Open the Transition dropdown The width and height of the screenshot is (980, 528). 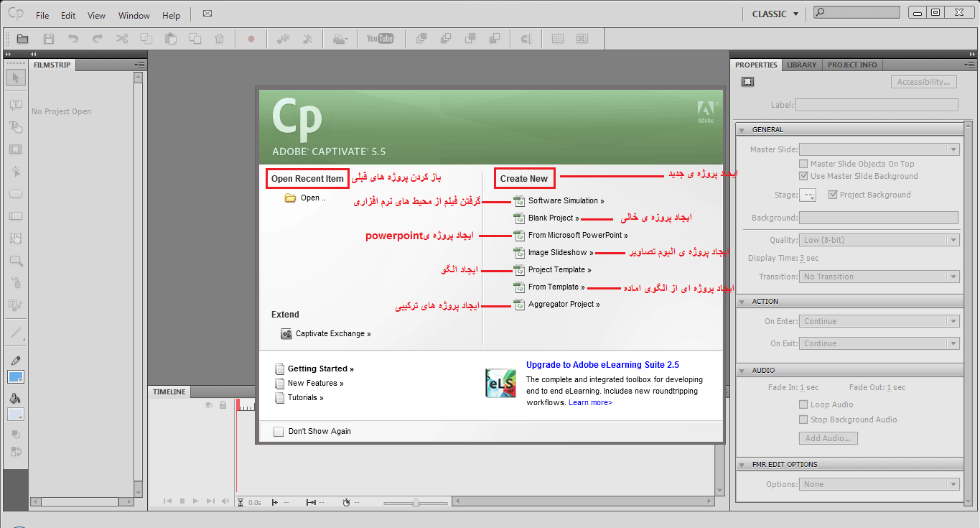pyautogui.click(x=879, y=277)
